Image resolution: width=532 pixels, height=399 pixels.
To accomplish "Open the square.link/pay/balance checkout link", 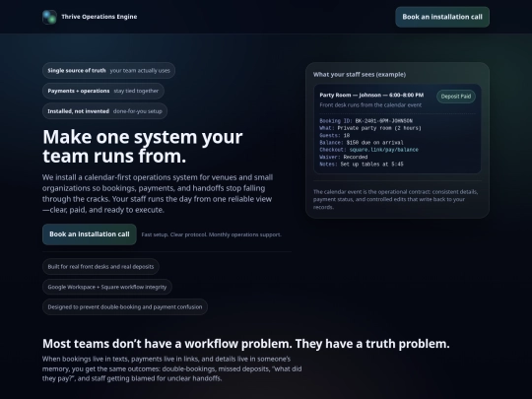I will click(x=384, y=150).
